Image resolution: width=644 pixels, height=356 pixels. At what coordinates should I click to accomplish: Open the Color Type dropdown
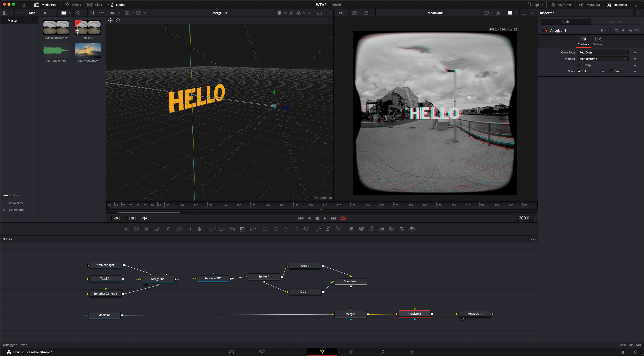(x=602, y=52)
